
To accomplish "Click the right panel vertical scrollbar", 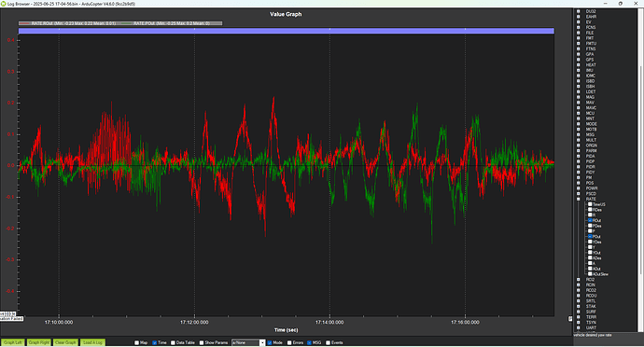I will (x=641, y=168).
